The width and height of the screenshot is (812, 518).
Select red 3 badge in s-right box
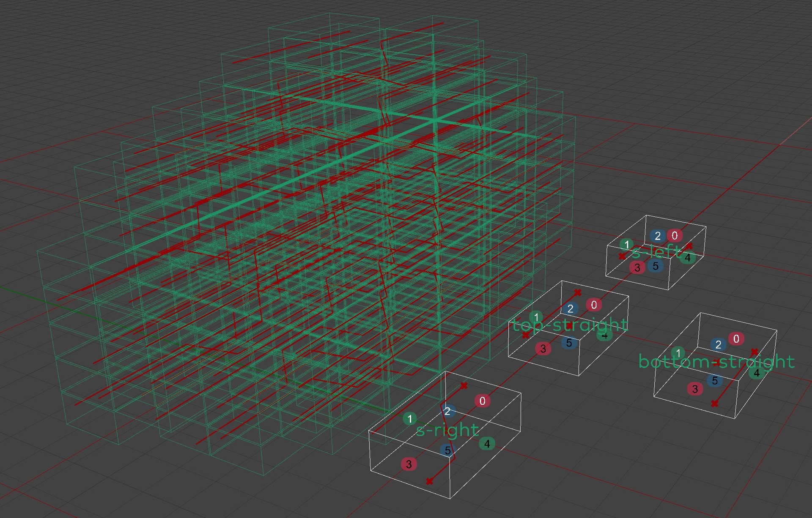pos(409,464)
